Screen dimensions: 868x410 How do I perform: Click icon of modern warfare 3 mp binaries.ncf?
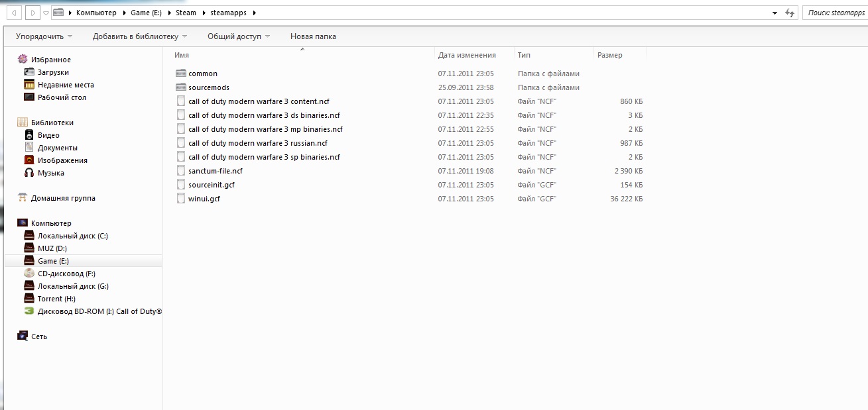click(x=181, y=129)
